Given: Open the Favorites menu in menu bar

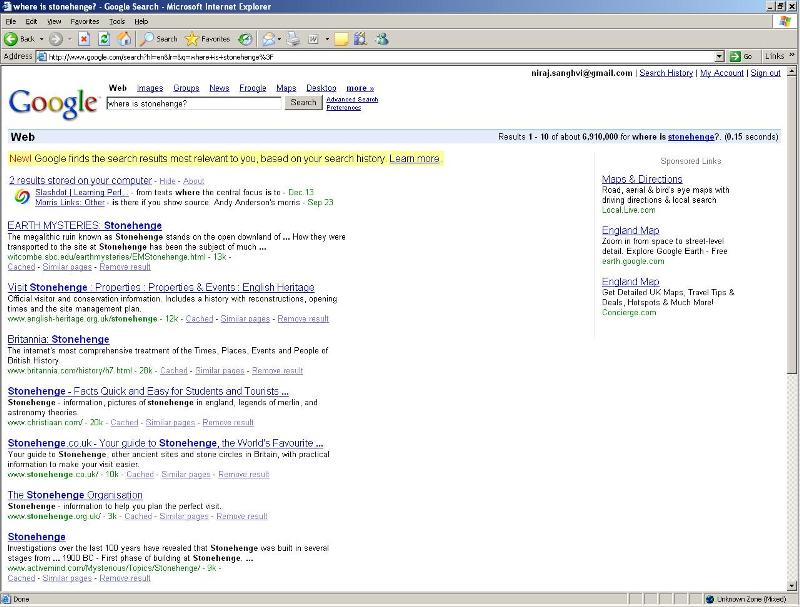Looking at the screenshot, I should tap(84, 21).
